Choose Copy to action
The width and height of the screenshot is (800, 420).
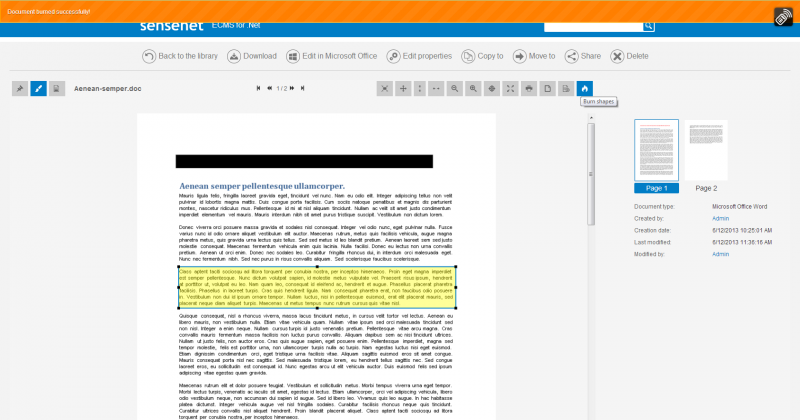coord(482,56)
